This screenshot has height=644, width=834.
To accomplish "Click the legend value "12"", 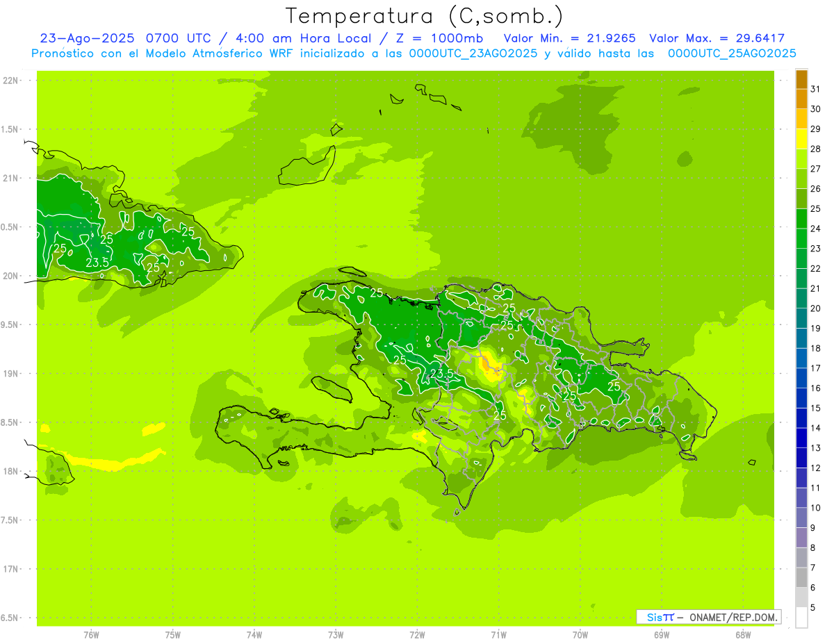I will [816, 468].
